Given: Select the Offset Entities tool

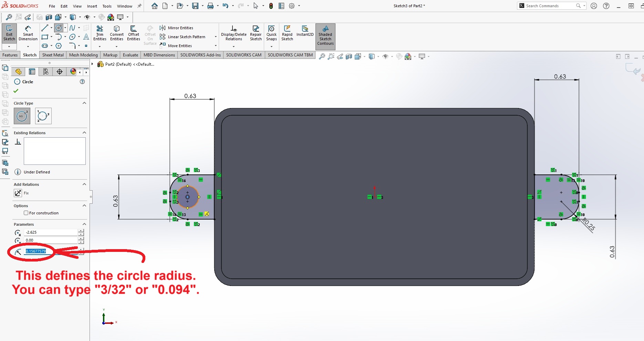Looking at the screenshot, I should pos(133,33).
